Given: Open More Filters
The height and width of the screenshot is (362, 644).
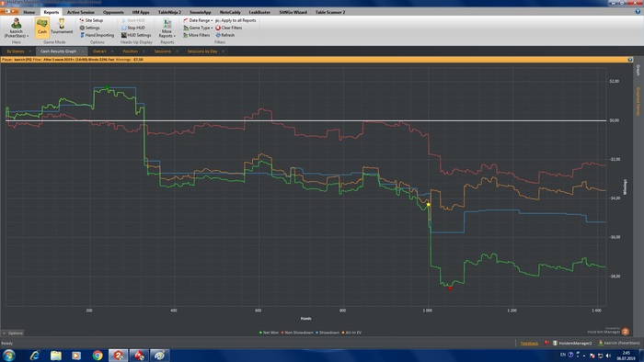Looking at the screenshot, I should (x=196, y=35).
